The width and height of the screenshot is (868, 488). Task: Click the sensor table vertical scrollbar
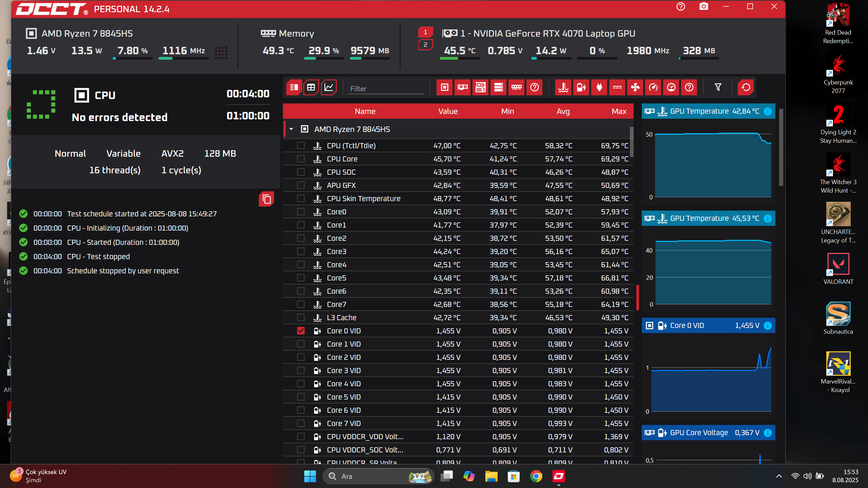tap(632, 142)
